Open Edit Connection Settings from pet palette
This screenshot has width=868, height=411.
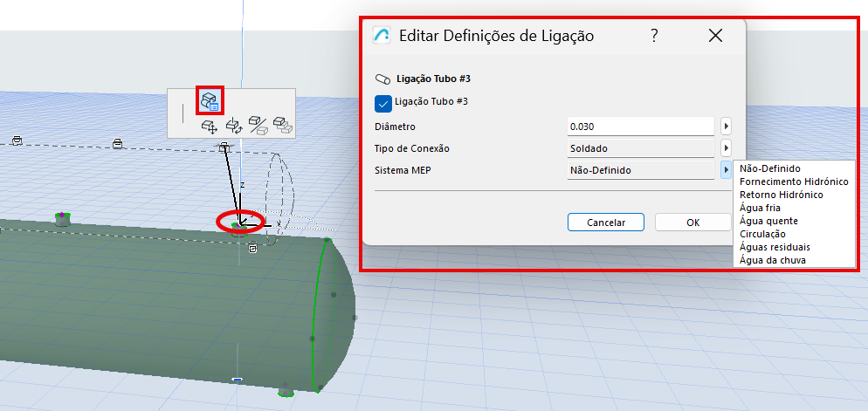pos(210,100)
